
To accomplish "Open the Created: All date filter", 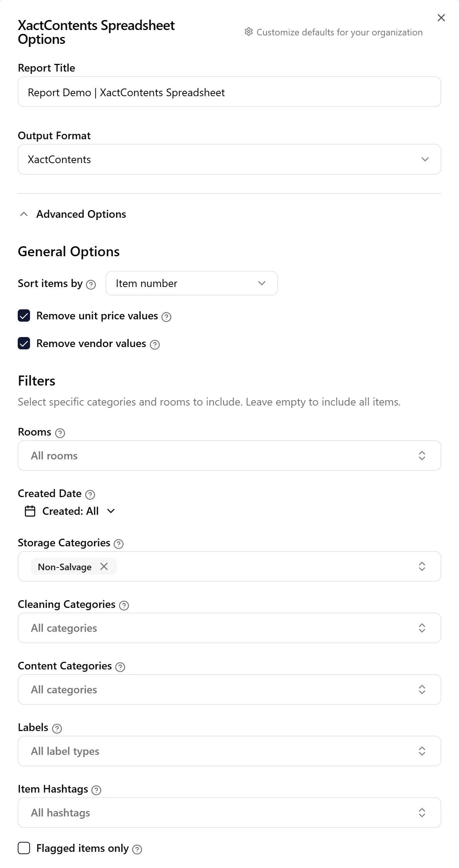I will pyautogui.click(x=70, y=511).
